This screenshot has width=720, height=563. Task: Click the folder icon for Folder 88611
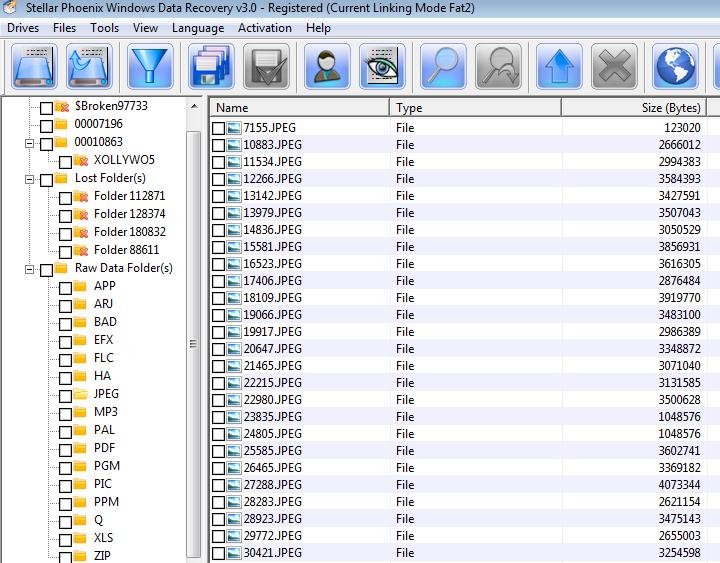(81, 250)
